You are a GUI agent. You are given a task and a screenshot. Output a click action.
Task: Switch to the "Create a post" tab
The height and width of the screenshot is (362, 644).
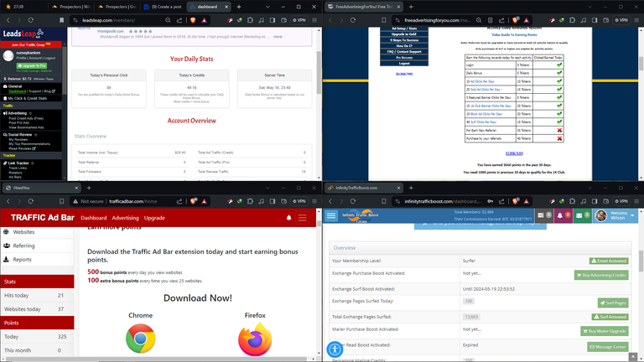[x=163, y=7]
